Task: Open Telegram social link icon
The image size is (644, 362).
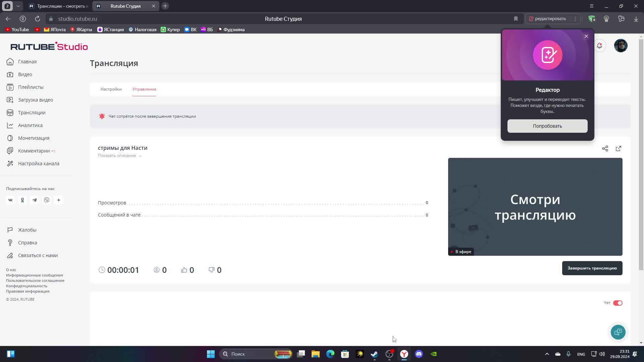Action: click(35, 200)
